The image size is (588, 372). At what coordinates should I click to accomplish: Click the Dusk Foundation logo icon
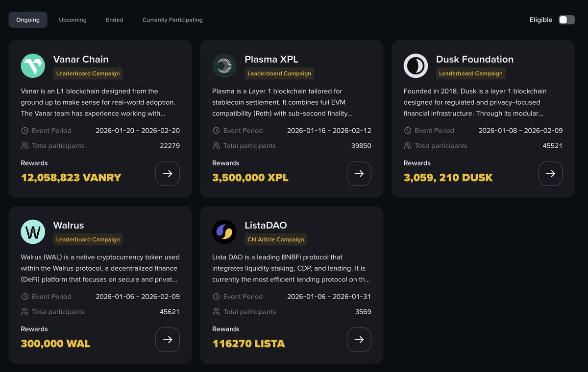(416, 66)
